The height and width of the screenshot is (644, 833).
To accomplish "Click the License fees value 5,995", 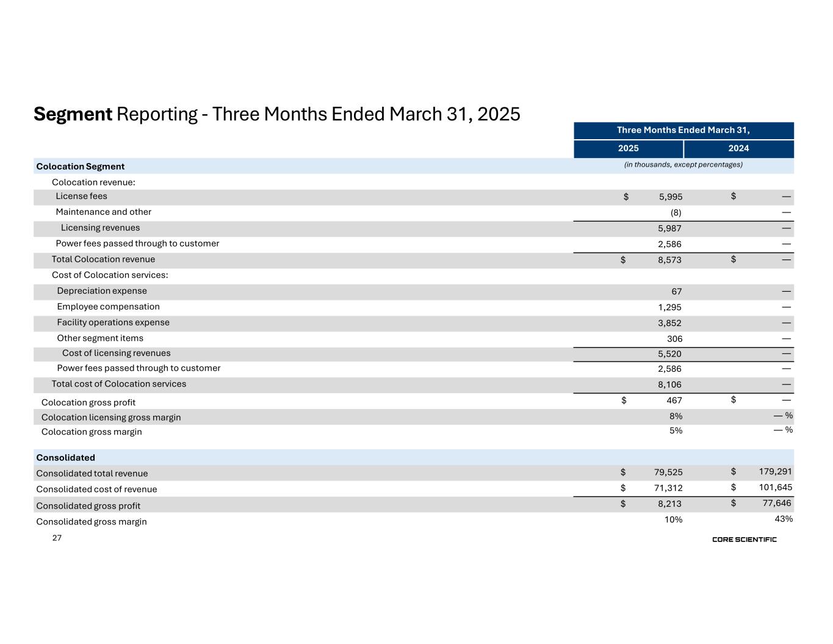I will click(x=670, y=197).
